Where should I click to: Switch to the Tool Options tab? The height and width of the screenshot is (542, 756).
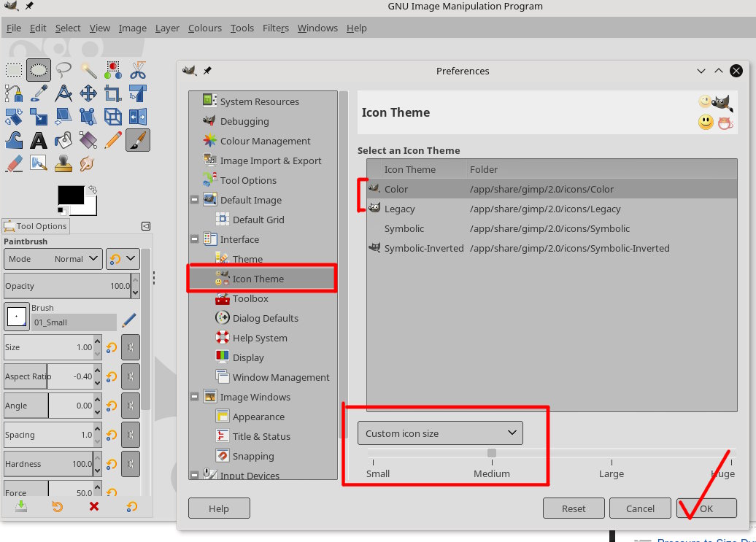pos(36,226)
